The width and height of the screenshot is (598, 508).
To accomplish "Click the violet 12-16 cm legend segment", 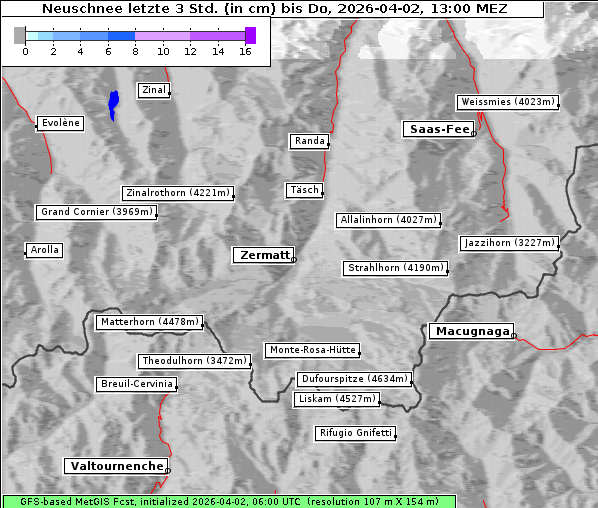I will tap(218, 36).
